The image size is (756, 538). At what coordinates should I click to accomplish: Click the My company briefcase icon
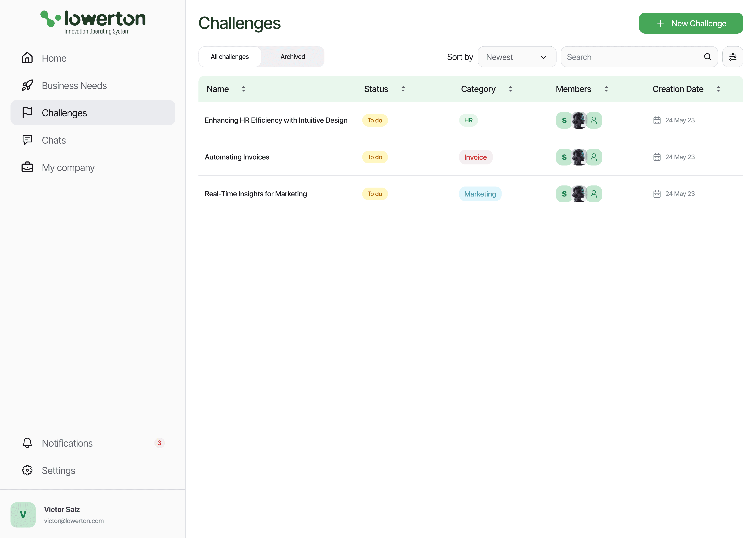pyautogui.click(x=27, y=167)
